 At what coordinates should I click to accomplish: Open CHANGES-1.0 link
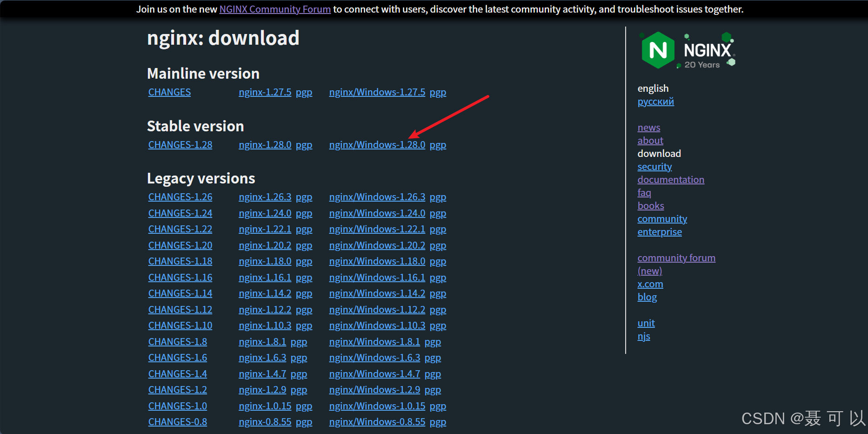coord(178,406)
